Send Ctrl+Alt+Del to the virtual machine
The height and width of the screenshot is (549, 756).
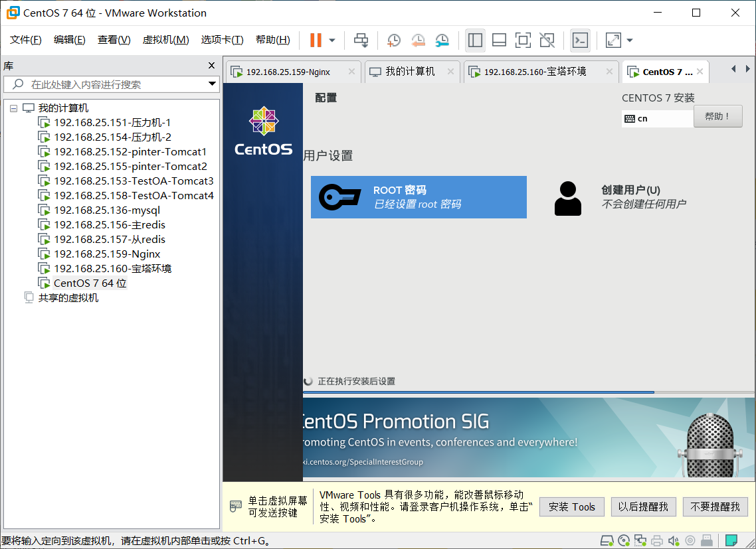click(x=361, y=40)
